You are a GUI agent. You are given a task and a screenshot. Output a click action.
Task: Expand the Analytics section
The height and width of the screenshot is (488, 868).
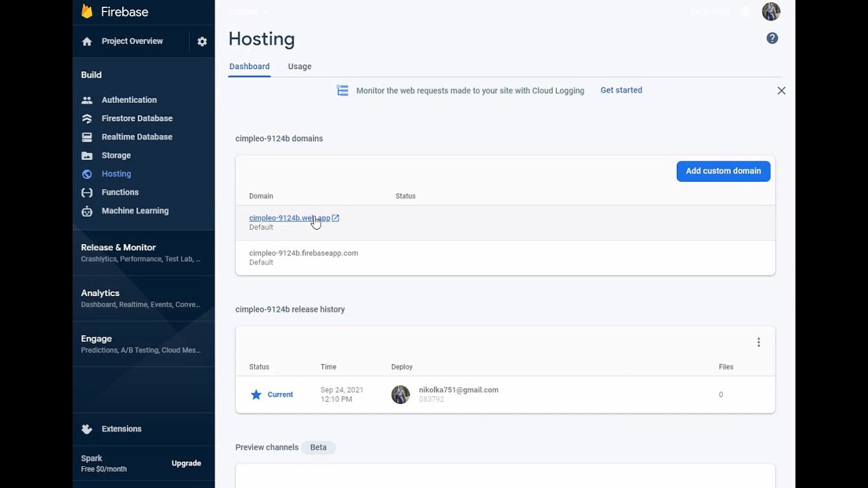coord(144,298)
